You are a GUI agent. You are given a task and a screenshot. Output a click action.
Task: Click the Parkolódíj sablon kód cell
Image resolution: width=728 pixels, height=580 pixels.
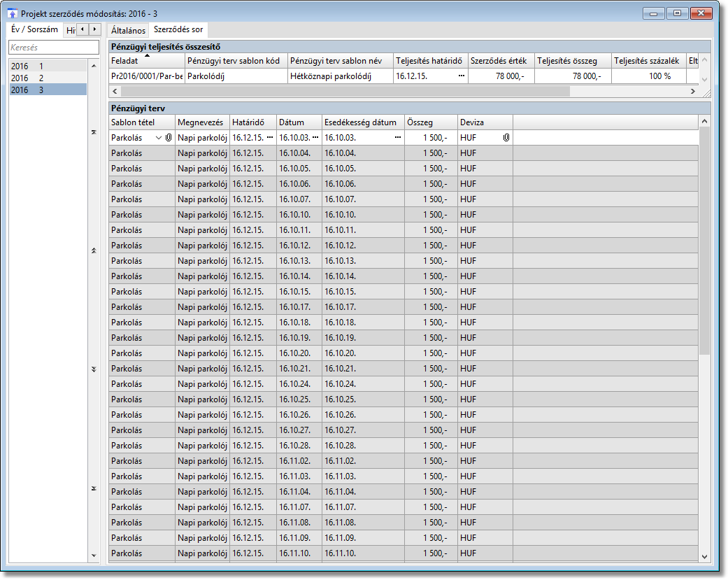(x=236, y=76)
